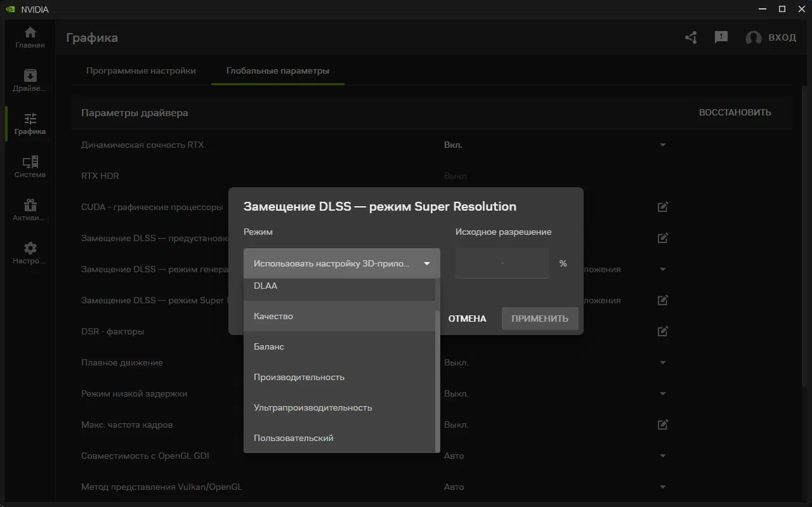Switch to Программные настройки tab
The width and height of the screenshot is (812, 507).
pos(141,70)
